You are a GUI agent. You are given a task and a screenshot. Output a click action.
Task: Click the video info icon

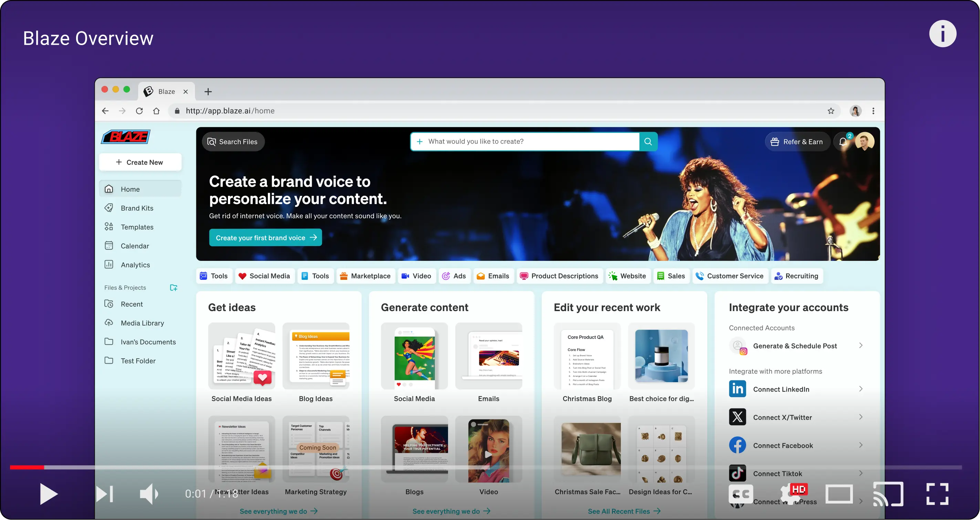click(942, 34)
